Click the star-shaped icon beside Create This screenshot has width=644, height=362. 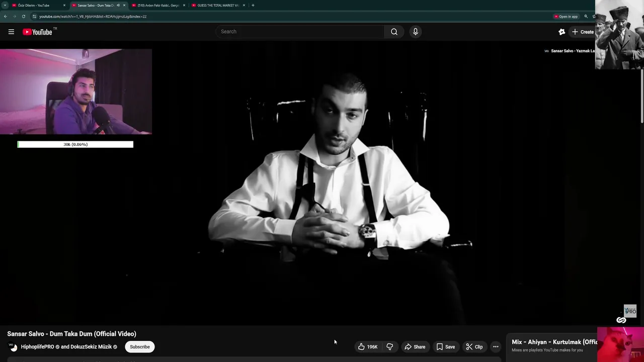point(562,32)
